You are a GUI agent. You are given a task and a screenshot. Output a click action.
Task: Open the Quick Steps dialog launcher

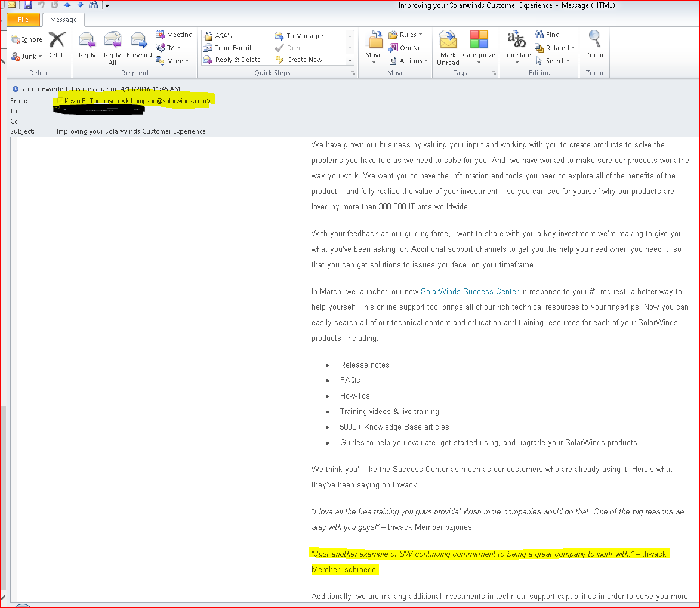(x=353, y=73)
